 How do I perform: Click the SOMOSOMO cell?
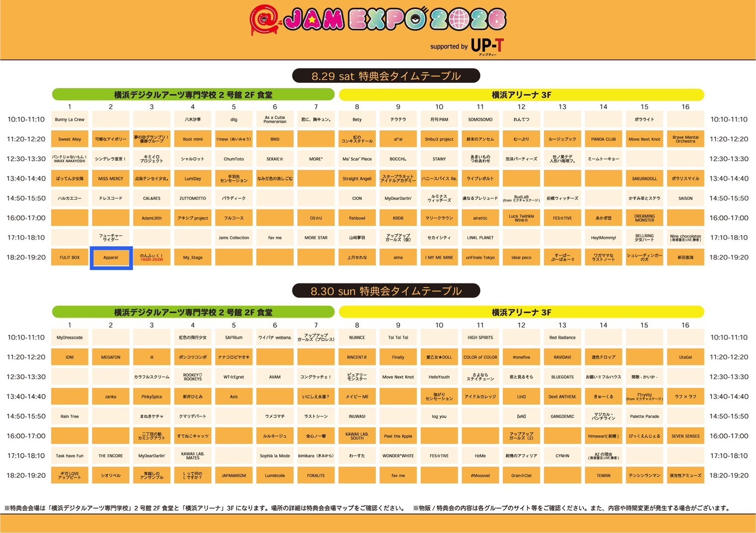pyautogui.click(x=481, y=120)
